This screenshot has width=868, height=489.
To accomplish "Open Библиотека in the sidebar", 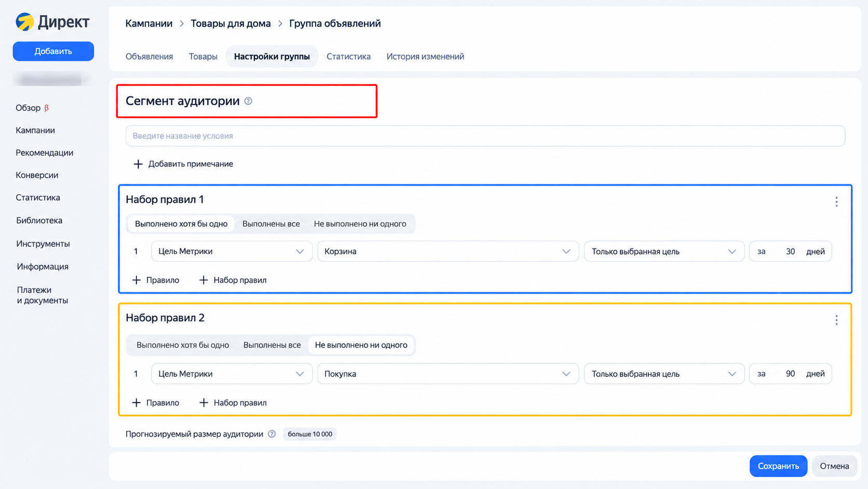I will pos(39,220).
